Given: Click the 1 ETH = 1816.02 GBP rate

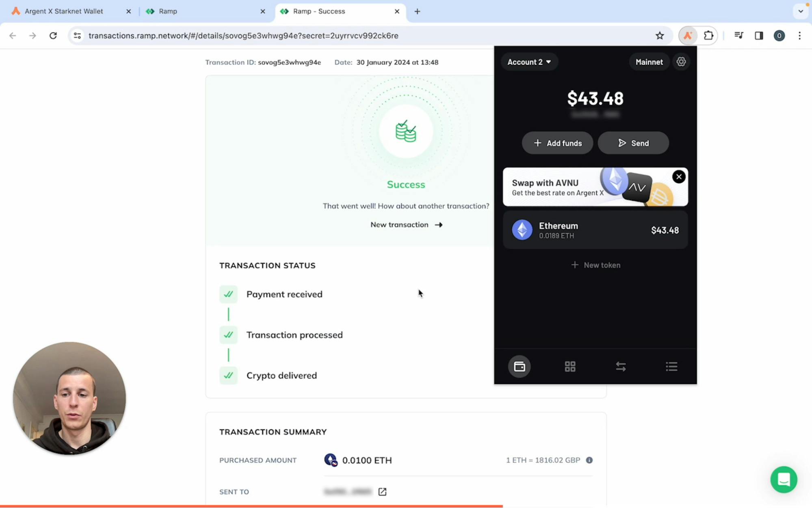Looking at the screenshot, I should [543, 460].
